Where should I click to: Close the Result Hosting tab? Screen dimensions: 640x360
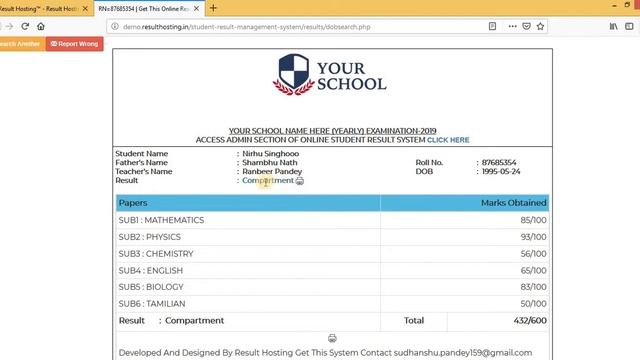click(85, 9)
